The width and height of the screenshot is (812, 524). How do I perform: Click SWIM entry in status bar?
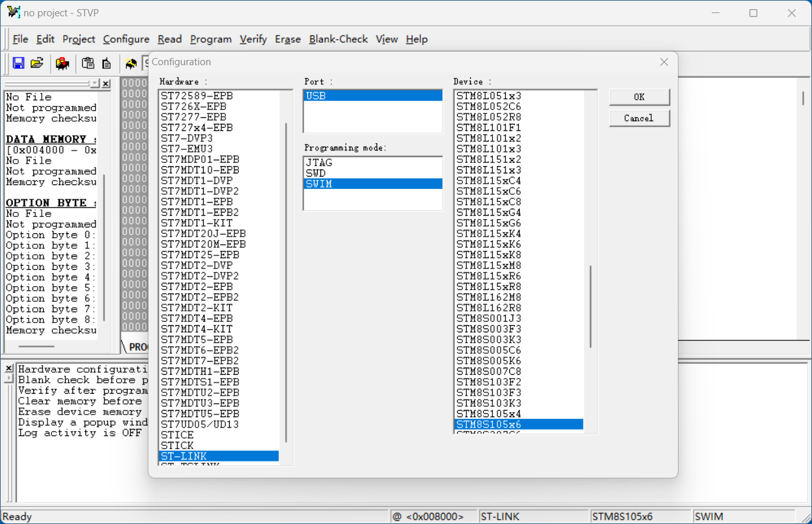(x=743, y=517)
